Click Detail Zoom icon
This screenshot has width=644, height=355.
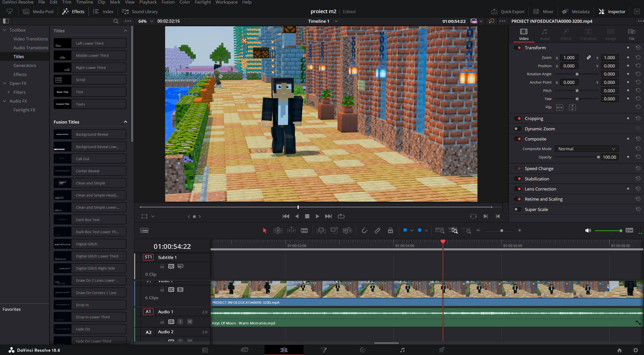(x=453, y=230)
